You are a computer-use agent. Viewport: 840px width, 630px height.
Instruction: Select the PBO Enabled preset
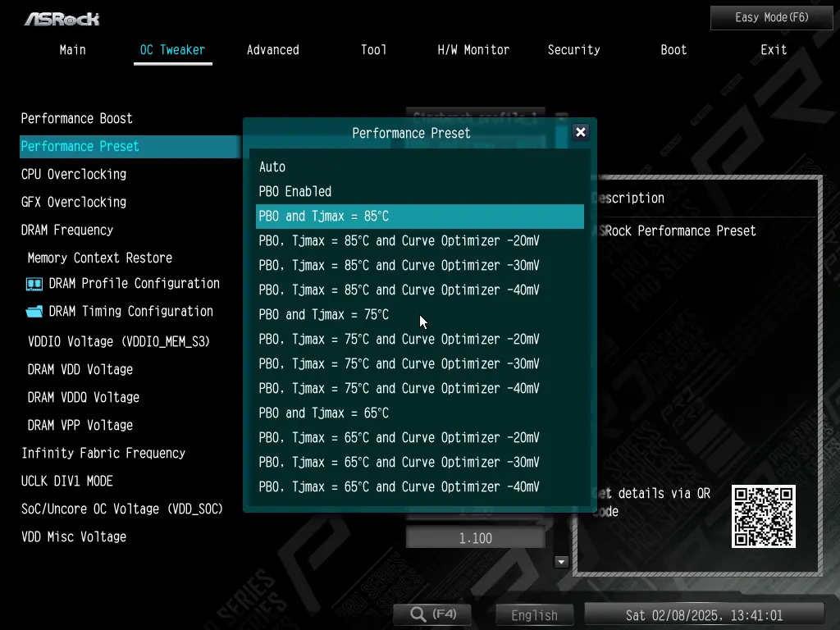pos(419,192)
